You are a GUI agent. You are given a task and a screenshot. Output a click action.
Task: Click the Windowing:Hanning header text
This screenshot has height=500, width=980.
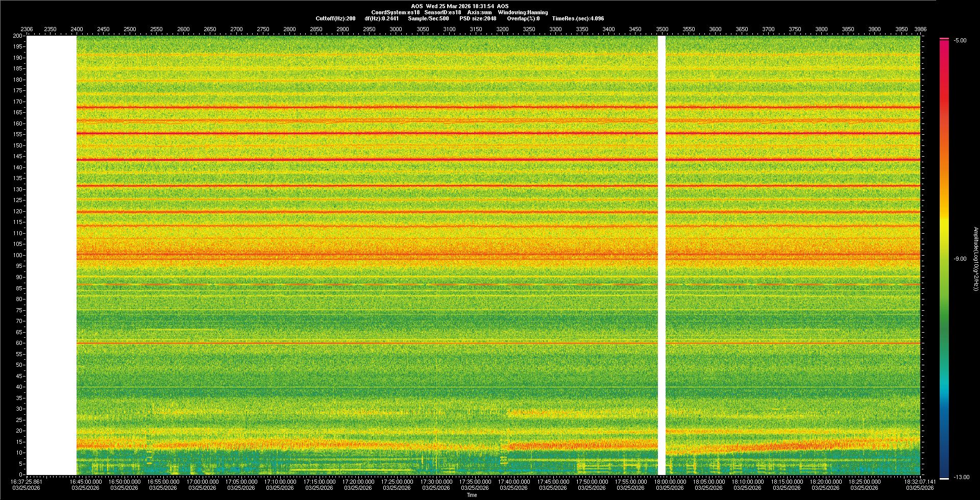[523, 12]
